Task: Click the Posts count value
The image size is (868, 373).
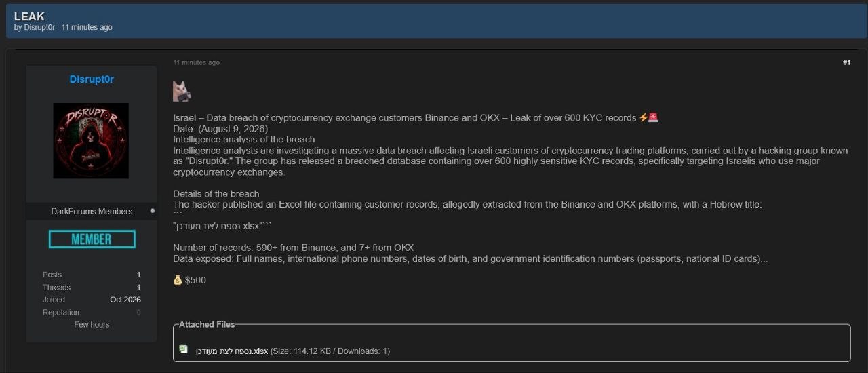Action: click(x=138, y=275)
